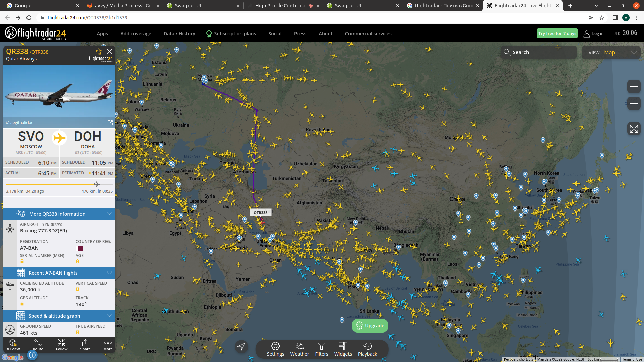Viewport: 644px width, 362px height.
Task: Show the flight route
Action: click(38, 344)
